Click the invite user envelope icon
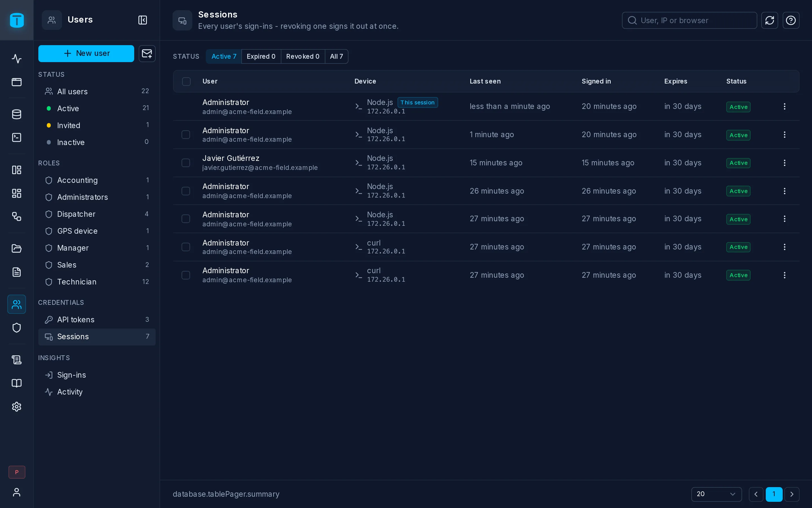 click(x=147, y=53)
